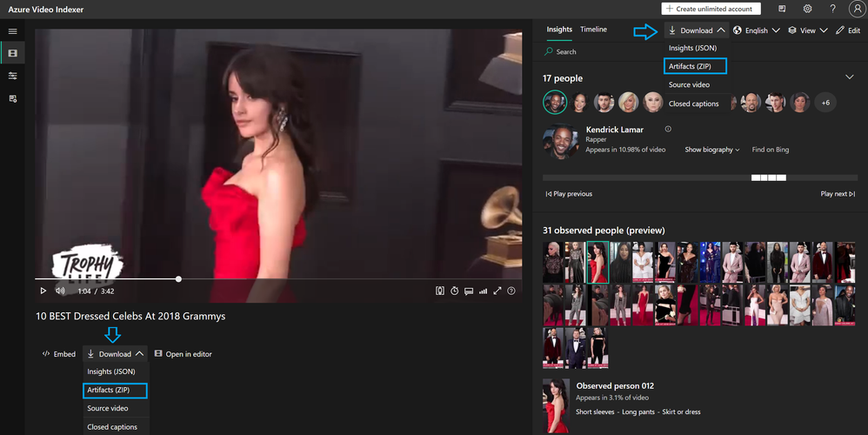
Task: Open the English language dropdown
Action: (756, 30)
